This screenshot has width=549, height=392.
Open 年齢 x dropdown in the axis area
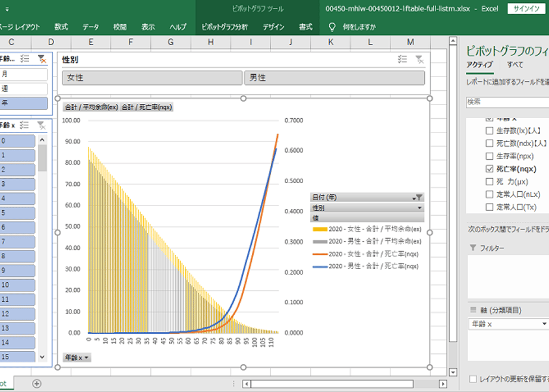coord(544,324)
